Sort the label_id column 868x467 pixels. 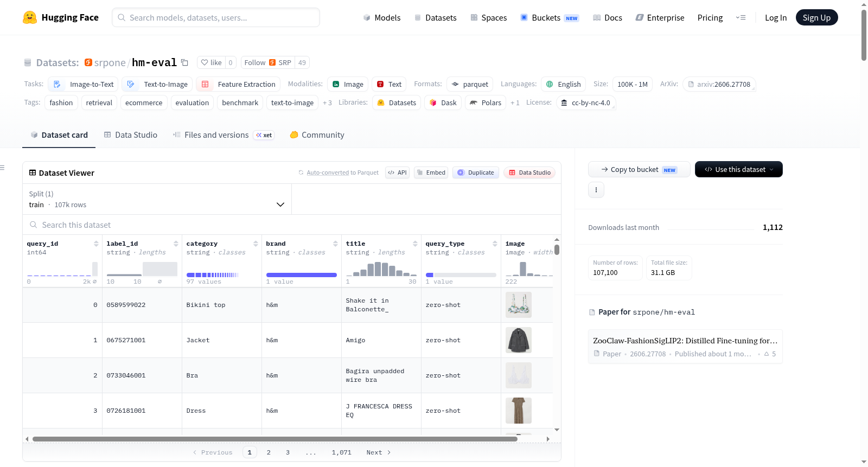click(176, 244)
